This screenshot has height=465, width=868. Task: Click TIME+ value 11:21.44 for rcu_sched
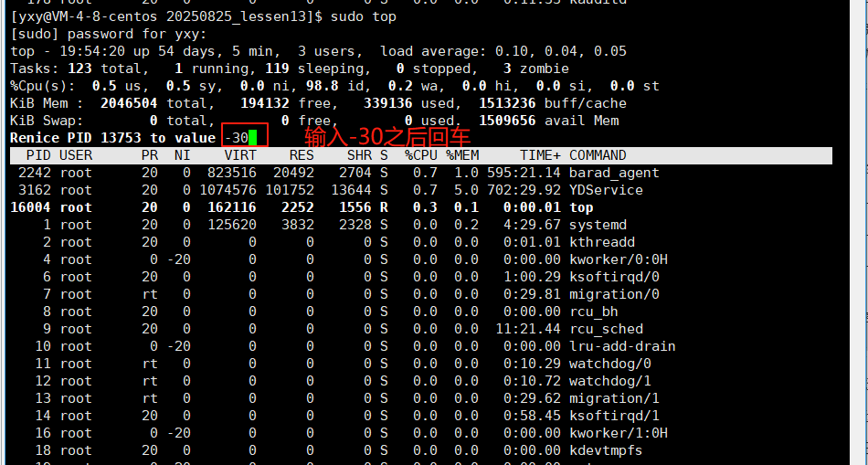(x=528, y=329)
